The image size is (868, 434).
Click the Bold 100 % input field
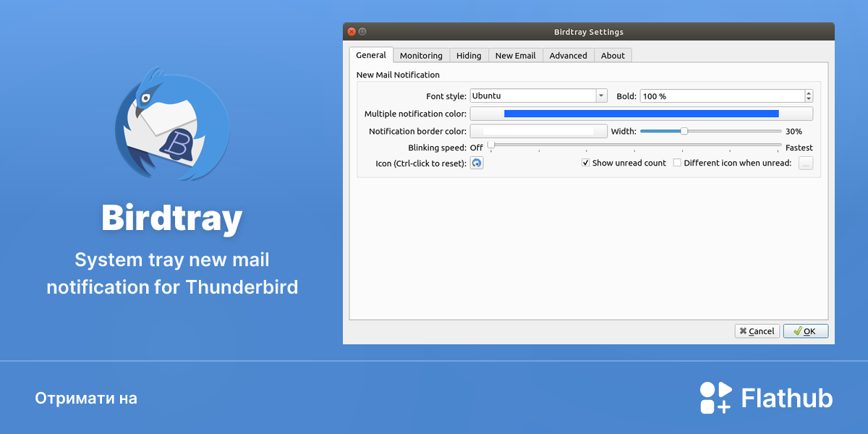(722, 95)
